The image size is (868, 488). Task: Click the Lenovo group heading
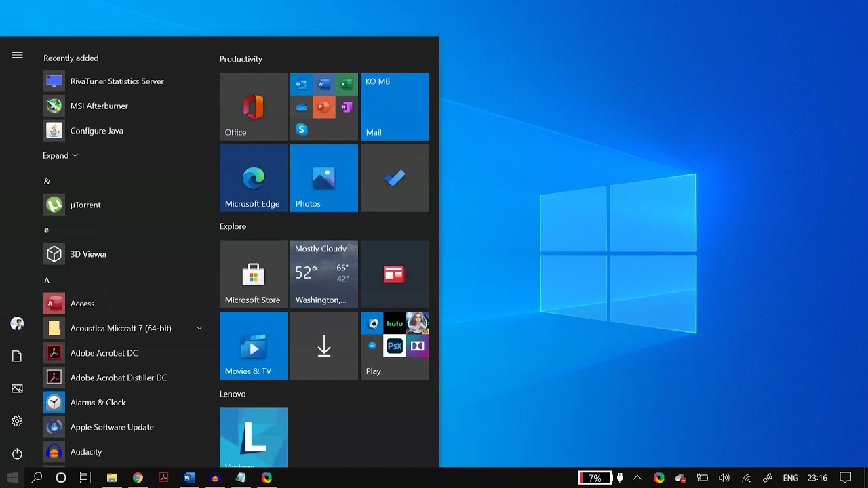pos(233,394)
